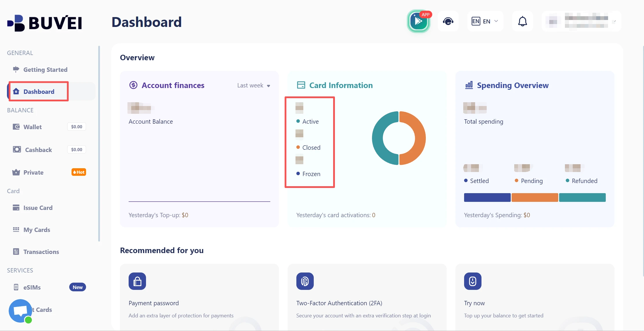644x331 pixels.
Task: Open My Cards
Action: point(37,230)
